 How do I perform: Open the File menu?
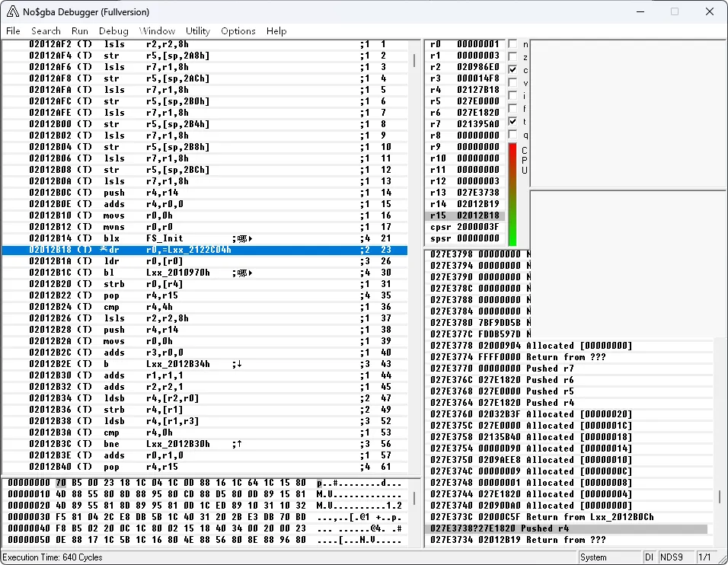click(x=13, y=31)
